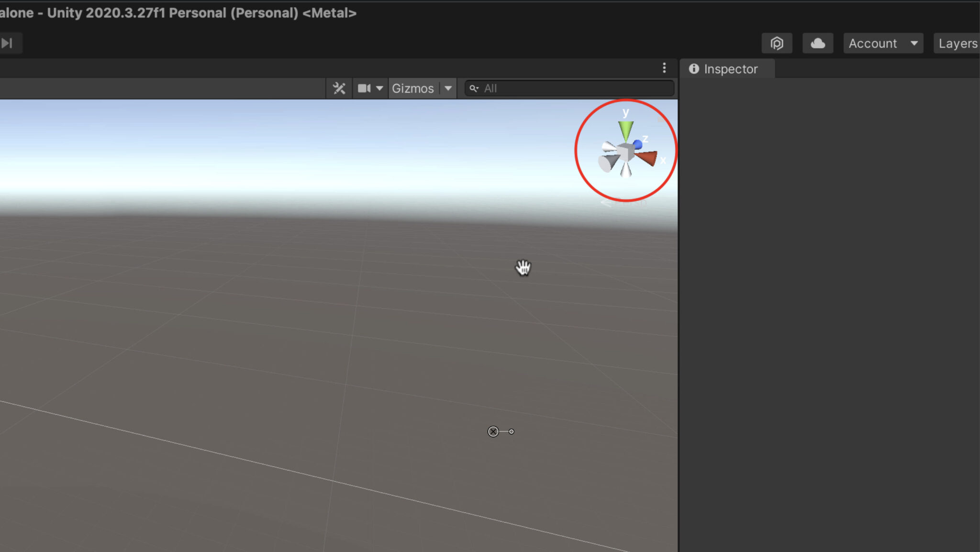This screenshot has width=980, height=552.
Task: Click the skip-forward playback icon
Action: (x=7, y=43)
